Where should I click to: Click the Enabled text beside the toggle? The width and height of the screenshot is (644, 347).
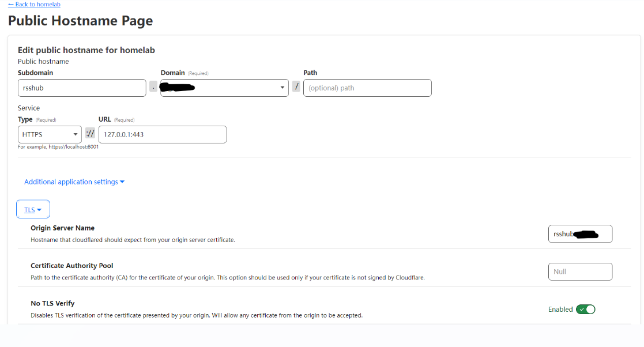click(x=560, y=310)
